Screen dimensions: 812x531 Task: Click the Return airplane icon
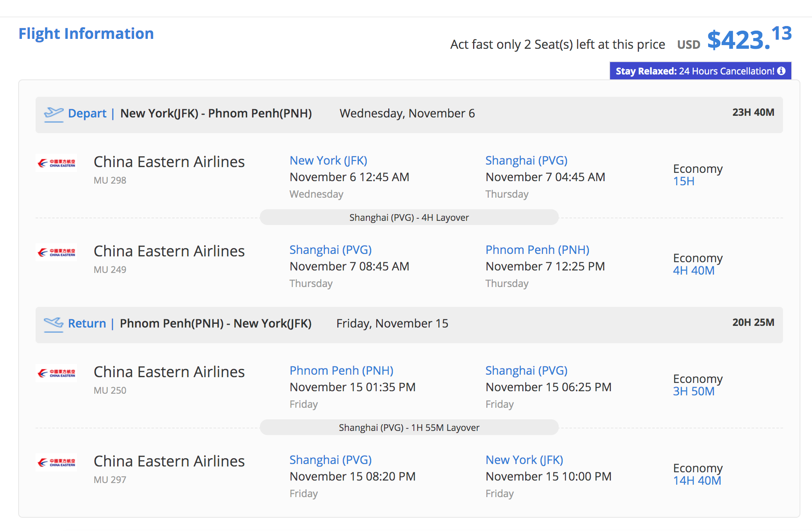click(x=54, y=324)
